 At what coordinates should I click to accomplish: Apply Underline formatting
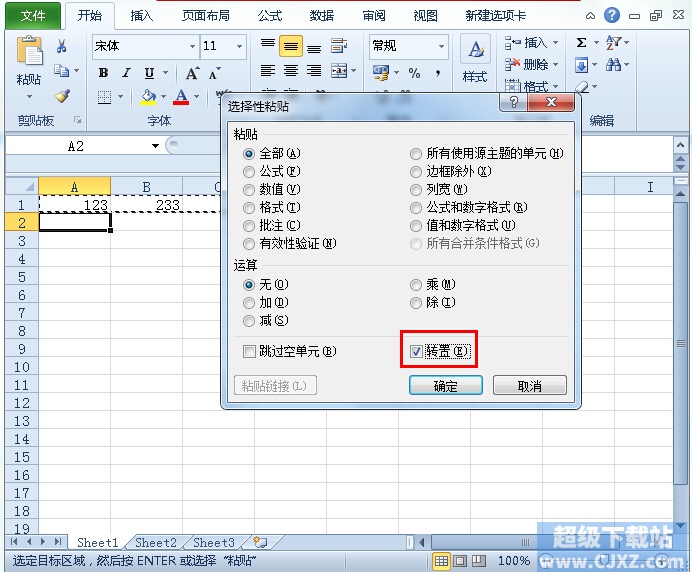tap(149, 73)
